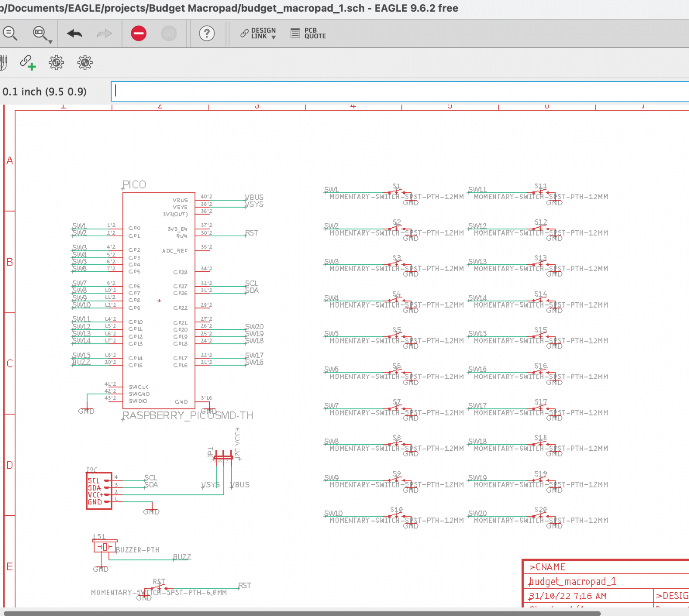Select the PICO component name label
This screenshot has width=689, height=616.
pos(134,185)
